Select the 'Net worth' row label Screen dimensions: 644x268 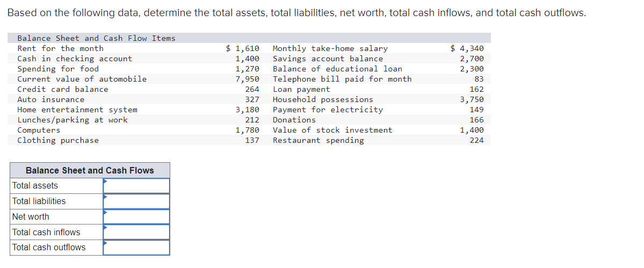coord(31,216)
